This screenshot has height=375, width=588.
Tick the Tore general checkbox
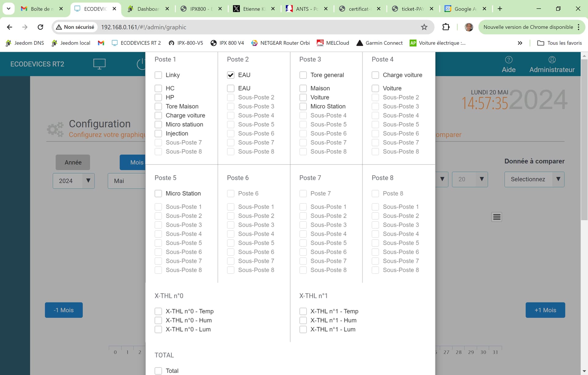point(303,75)
